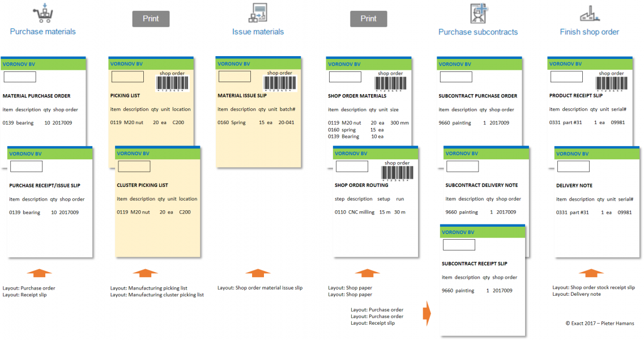Click the barcode on the Shop Order Routing document
The image size is (644, 340).
(x=396, y=173)
